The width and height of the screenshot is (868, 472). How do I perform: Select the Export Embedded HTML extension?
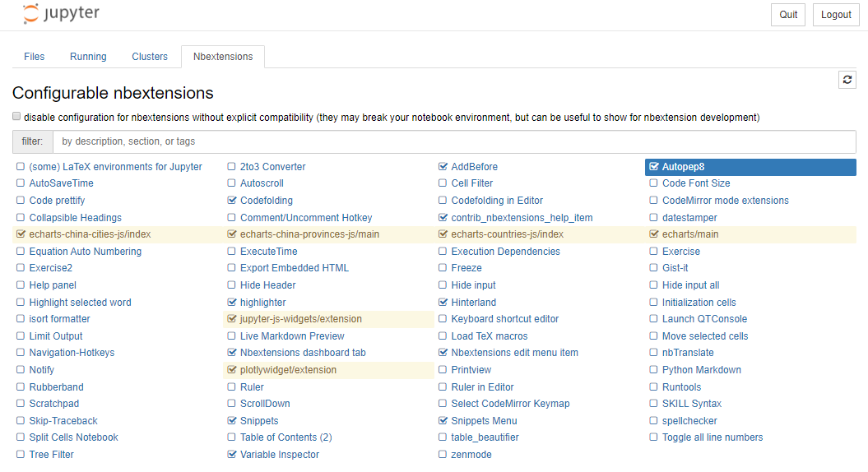click(x=295, y=268)
